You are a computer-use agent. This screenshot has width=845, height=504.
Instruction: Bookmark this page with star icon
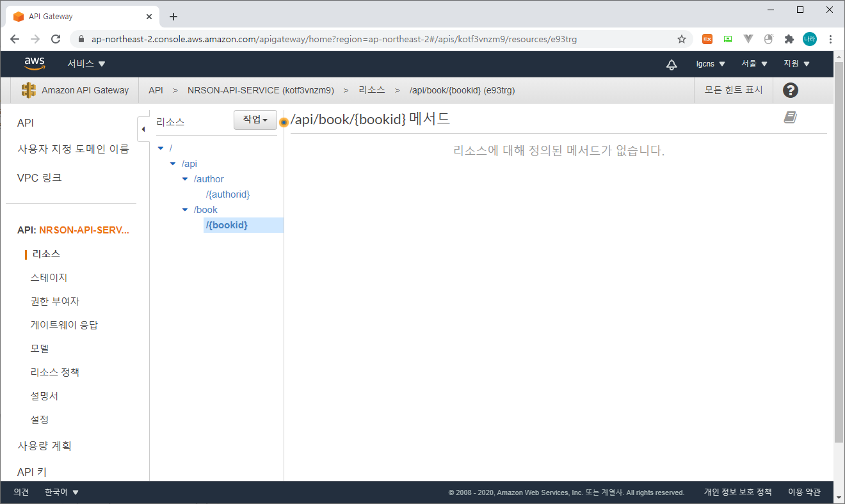click(x=682, y=39)
